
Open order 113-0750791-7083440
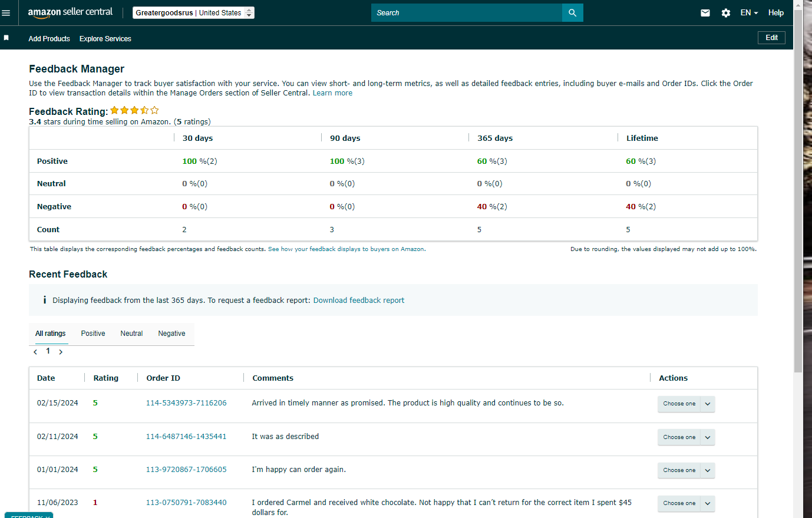coord(186,503)
